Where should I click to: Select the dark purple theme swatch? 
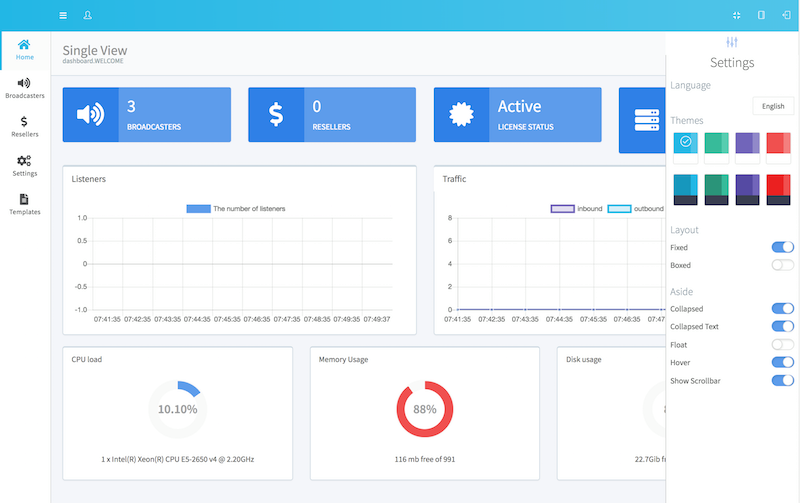(747, 190)
